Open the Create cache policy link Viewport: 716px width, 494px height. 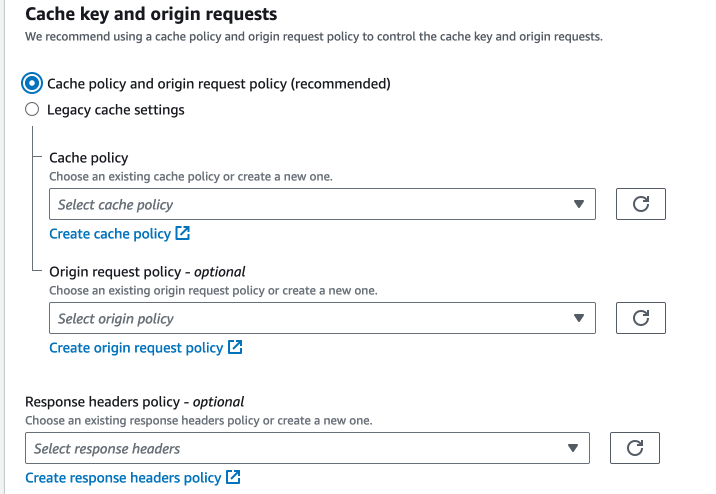click(110, 234)
